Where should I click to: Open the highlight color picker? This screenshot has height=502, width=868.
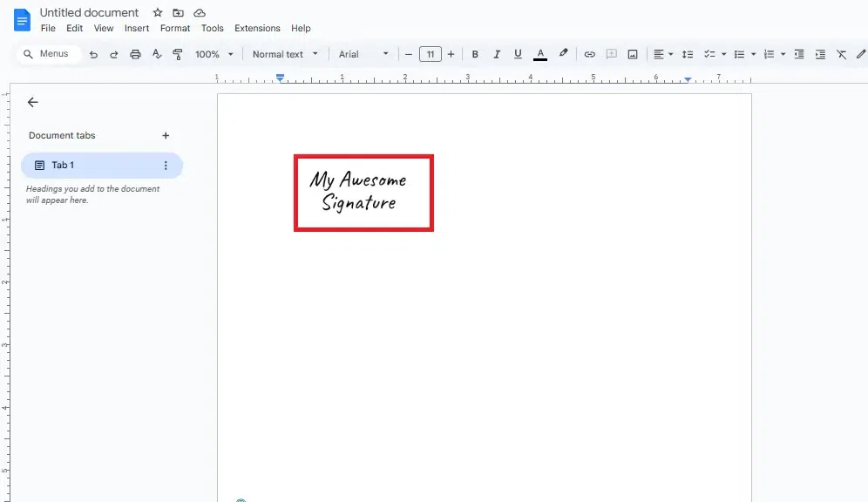click(563, 54)
